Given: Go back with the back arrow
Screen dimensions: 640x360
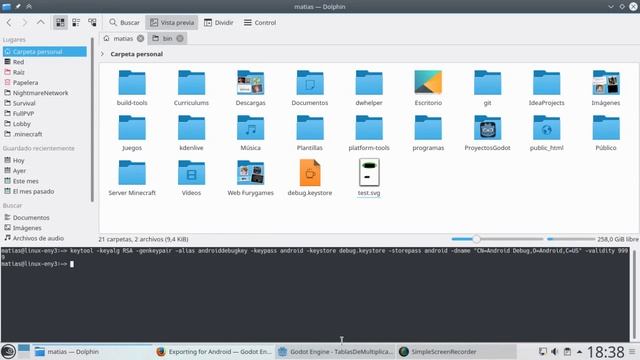Looking at the screenshot, I should click(x=9, y=23).
